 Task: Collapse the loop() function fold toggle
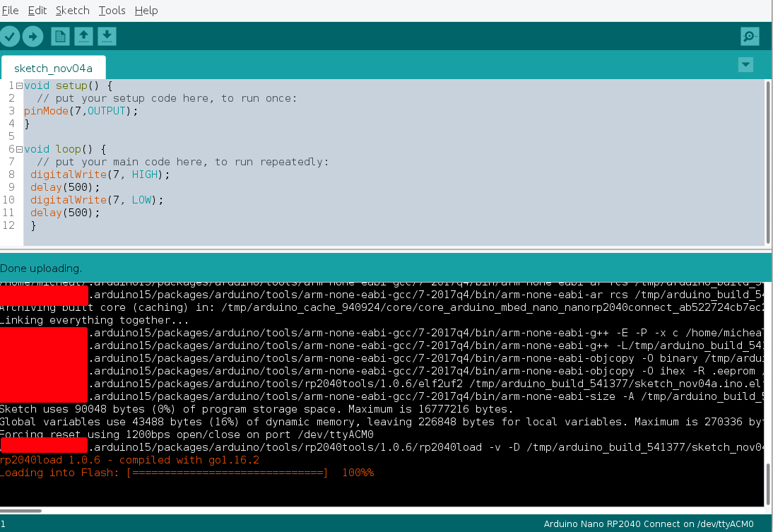[x=20, y=148]
